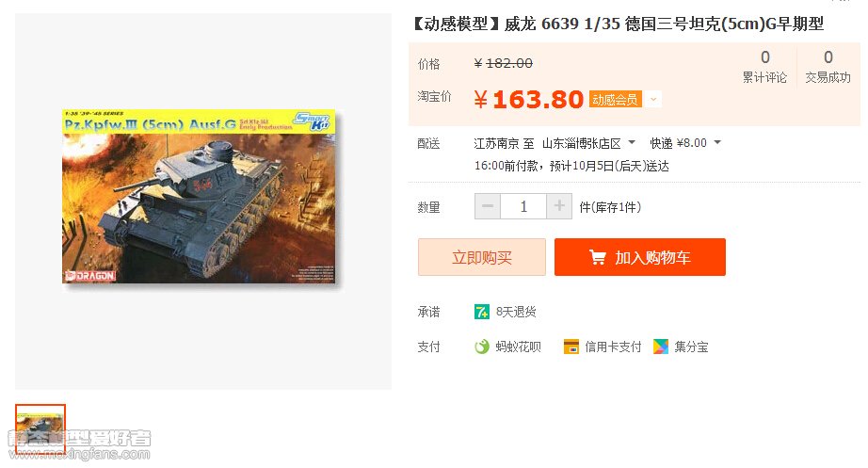Open the 累计评论 review count

click(764, 67)
